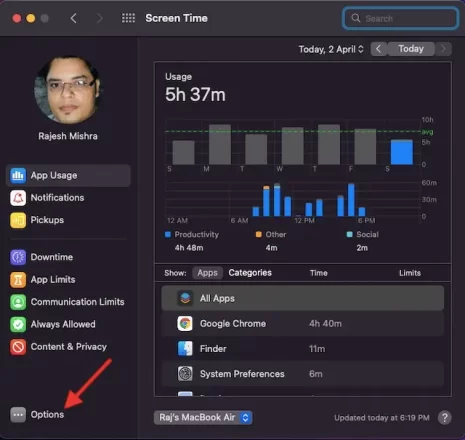
Task: Select the Always Allowed checkmark icon
Action: click(x=18, y=324)
